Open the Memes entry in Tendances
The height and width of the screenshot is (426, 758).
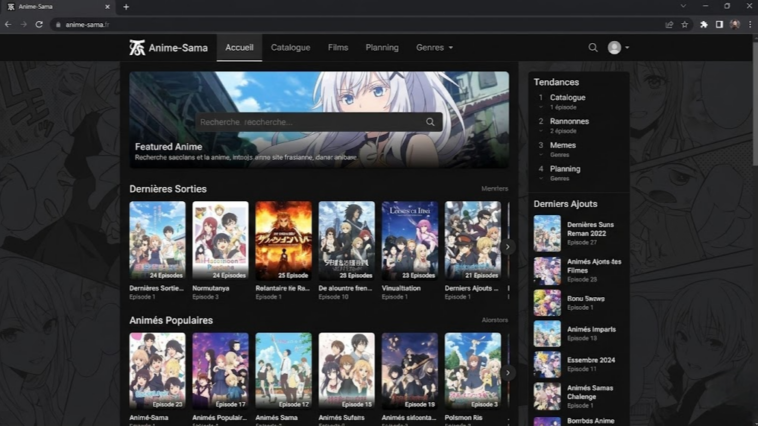point(563,146)
